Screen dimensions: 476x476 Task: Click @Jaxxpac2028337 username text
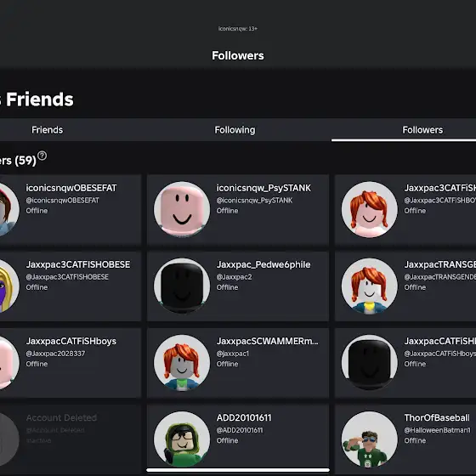tap(55, 354)
